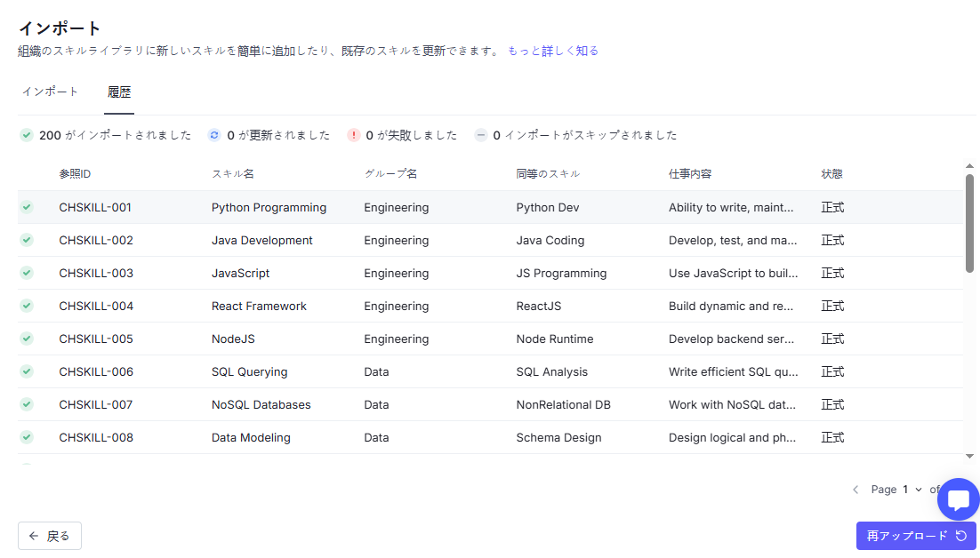Switch to the インポート tab
Image resolution: width=980 pixels, height=558 pixels.
tap(50, 92)
